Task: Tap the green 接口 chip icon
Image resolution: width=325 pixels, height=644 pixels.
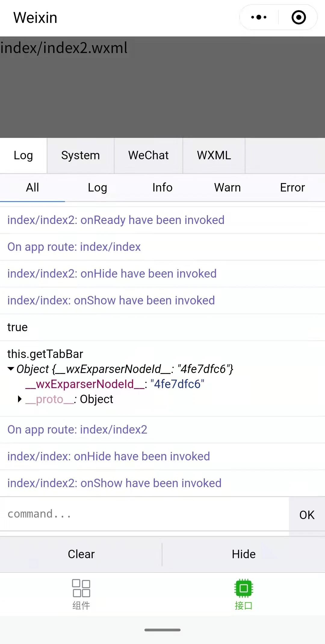Action: click(x=244, y=588)
